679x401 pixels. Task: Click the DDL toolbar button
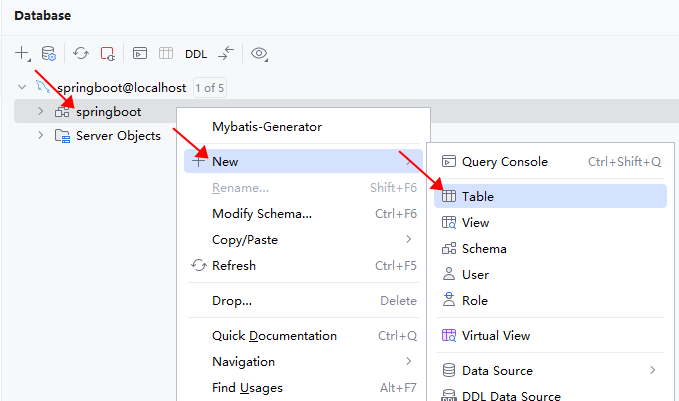pyautogui.click(x=196, y=54)
